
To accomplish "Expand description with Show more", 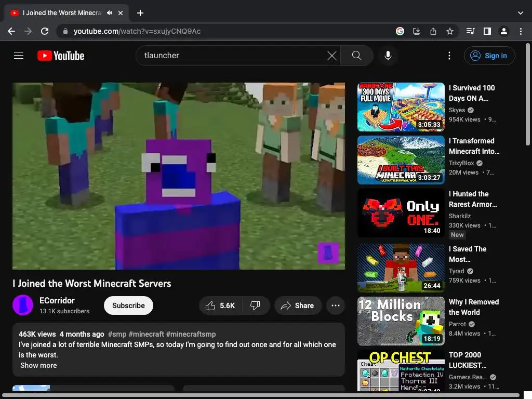I will click(x=38, y=365).
